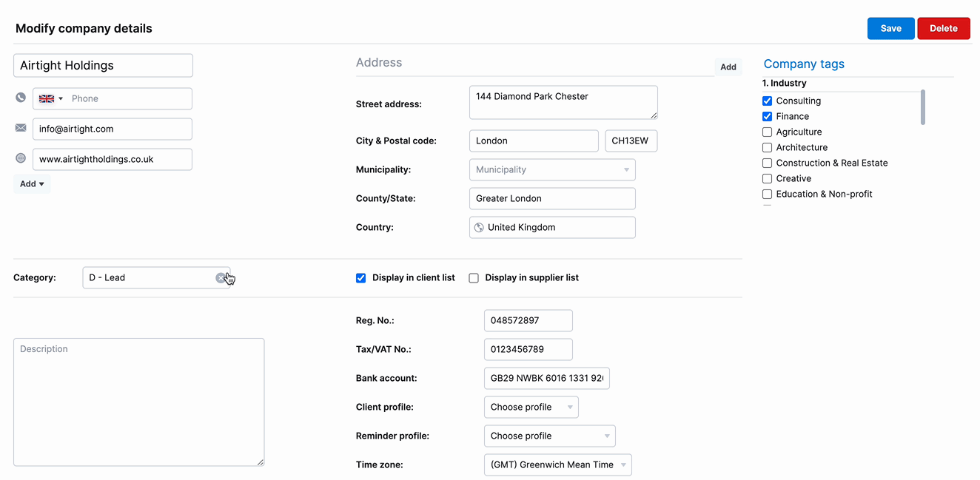Click the company name field Airtight Holdings
Image resolution: width=980 pixels, height=480 pixels.
[103, 65]
